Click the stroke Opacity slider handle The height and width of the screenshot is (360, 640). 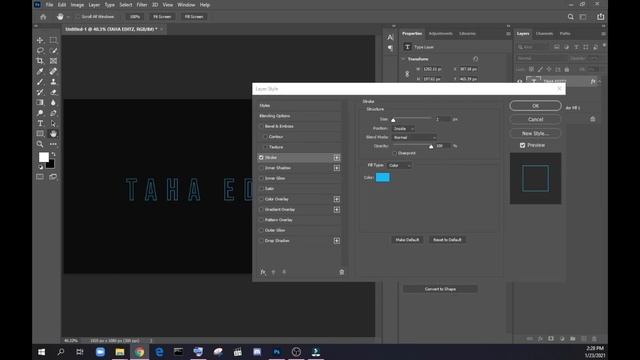pos(431,147)
